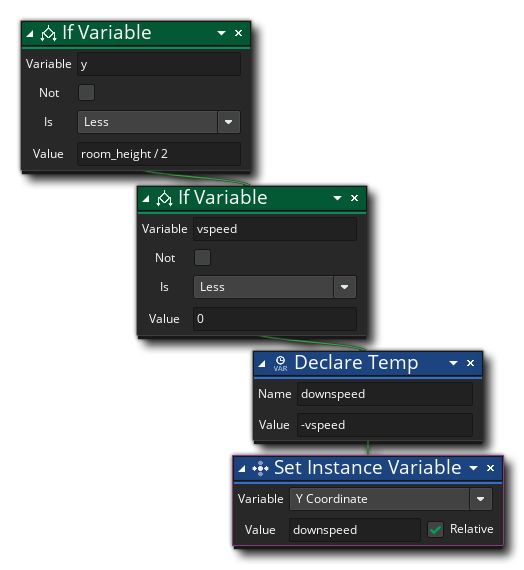Screen dimensions: 524x570
Task: Click the Set Instance Variable node icon
Action: [260, 469]
